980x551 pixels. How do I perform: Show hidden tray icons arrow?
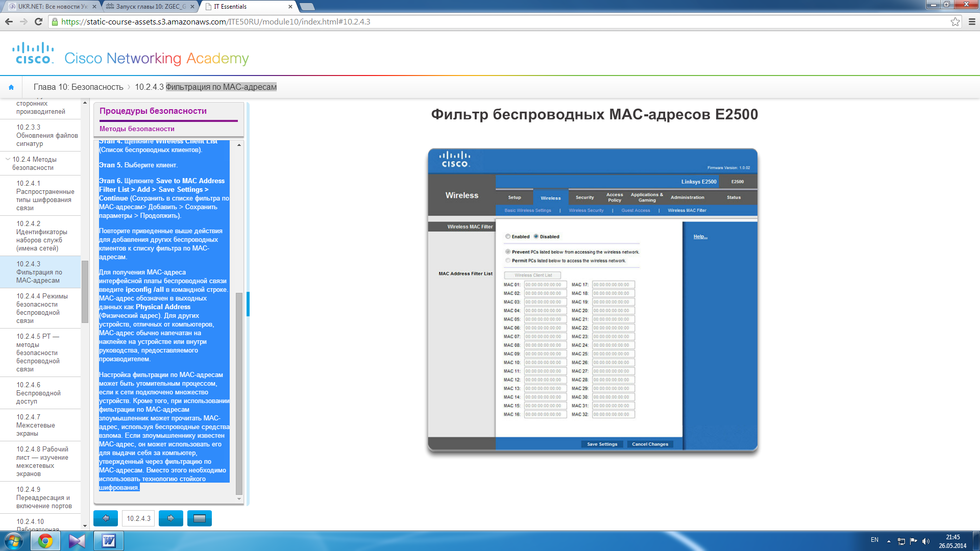(x=889, y=541)
